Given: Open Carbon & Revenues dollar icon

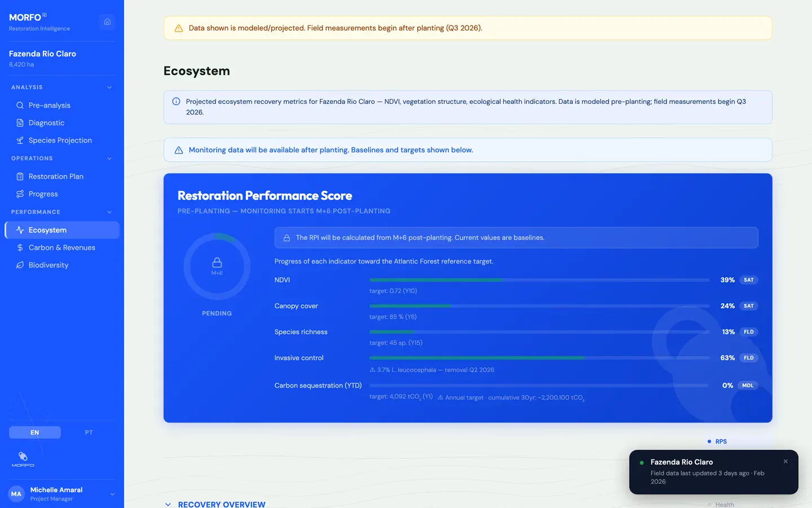Looking at the screenshot, I should pos(20,248).
